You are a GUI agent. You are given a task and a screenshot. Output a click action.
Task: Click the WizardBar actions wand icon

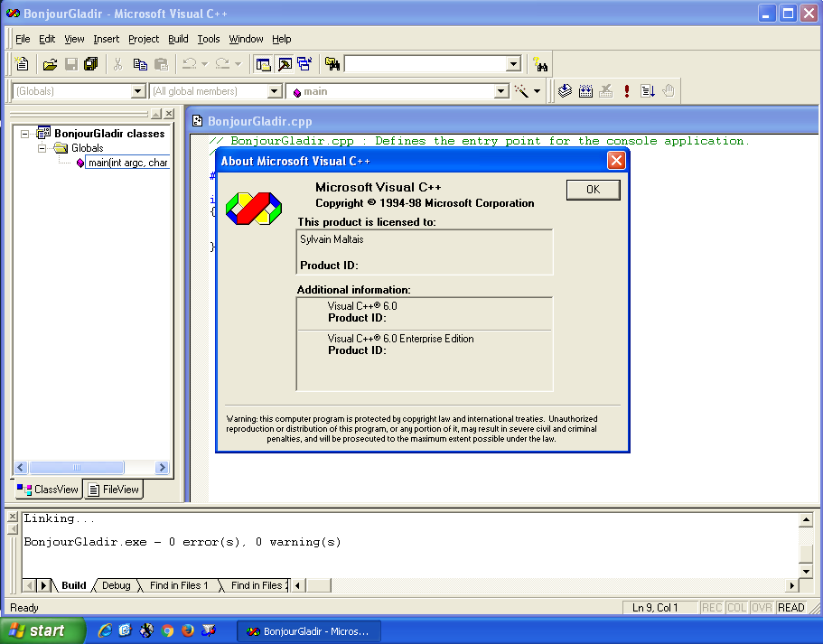click(x=521, y=91)
